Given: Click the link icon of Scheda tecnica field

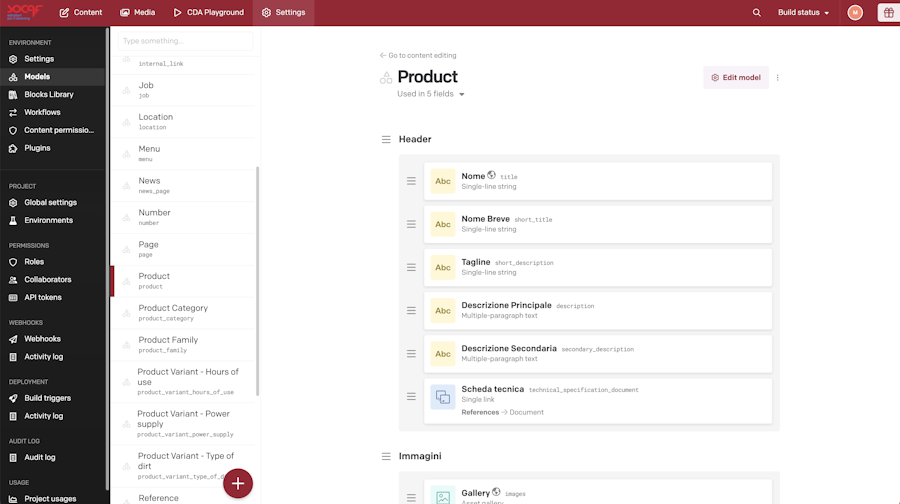Looking at the screenshot, I should coord(443,397).
